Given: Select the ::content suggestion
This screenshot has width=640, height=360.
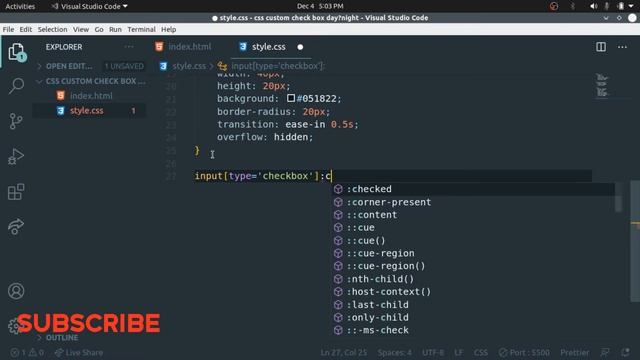Looking at the screenshot, I should point(371,215).
